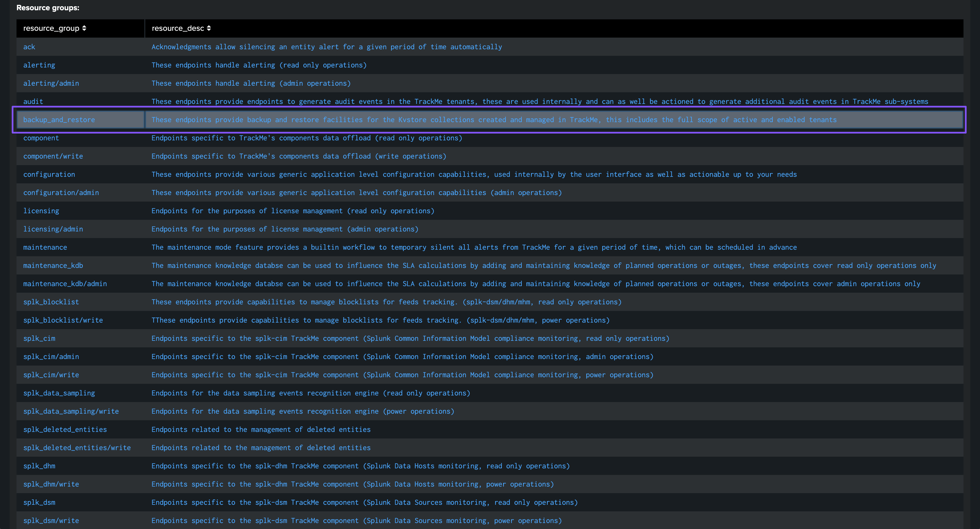Open the 'splk_data_sampling' resource group cell
This screenshot has width=980, height=529.
[x=59, y=393]
